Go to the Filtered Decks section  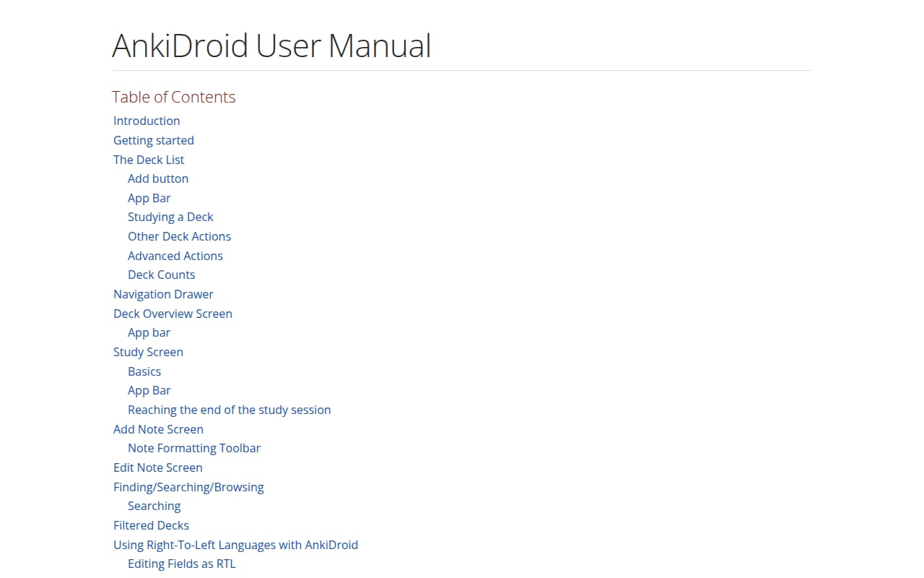pos(151,525)
